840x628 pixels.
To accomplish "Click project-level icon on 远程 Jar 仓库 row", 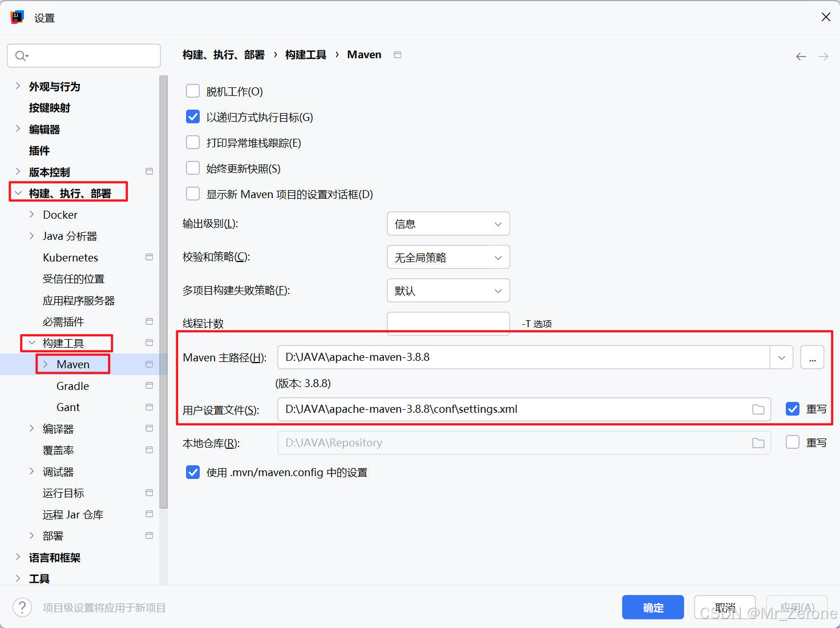I will [x=150, y=514].
